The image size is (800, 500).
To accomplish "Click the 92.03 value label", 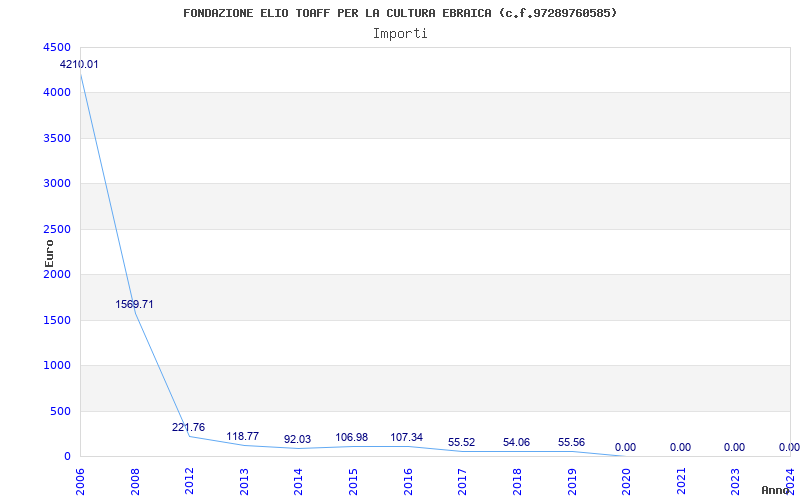I will [297, 439].
